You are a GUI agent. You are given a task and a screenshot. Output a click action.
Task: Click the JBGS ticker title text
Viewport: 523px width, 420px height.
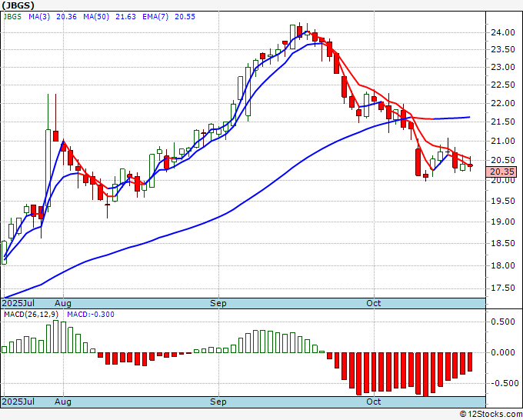pyautogui.click(x=18, y=5)
